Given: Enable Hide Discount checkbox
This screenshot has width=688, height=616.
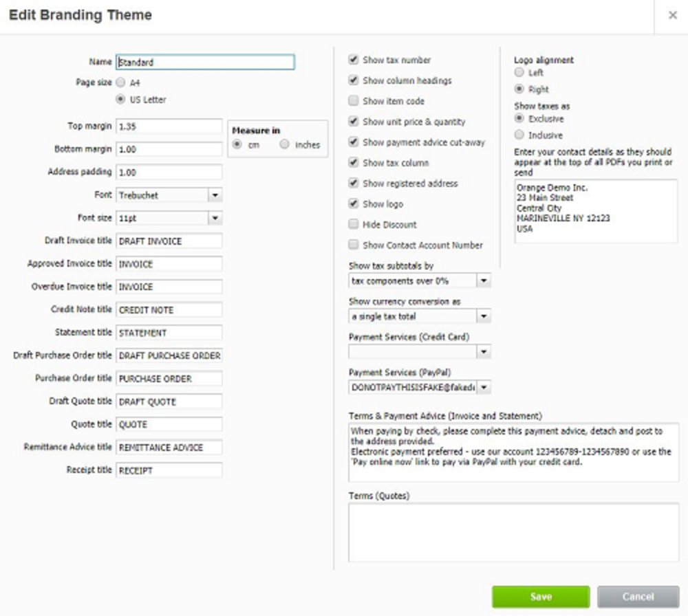Looking at the screenshot, I should 354,224.
